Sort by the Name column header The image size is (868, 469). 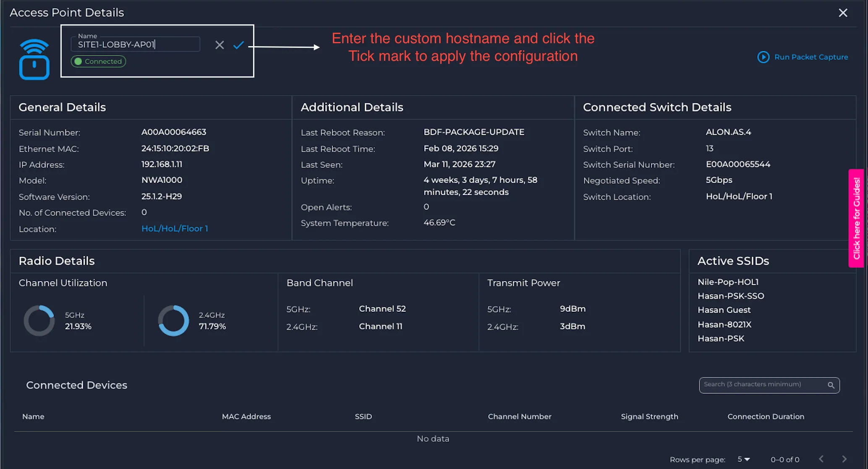coord(33,417)
